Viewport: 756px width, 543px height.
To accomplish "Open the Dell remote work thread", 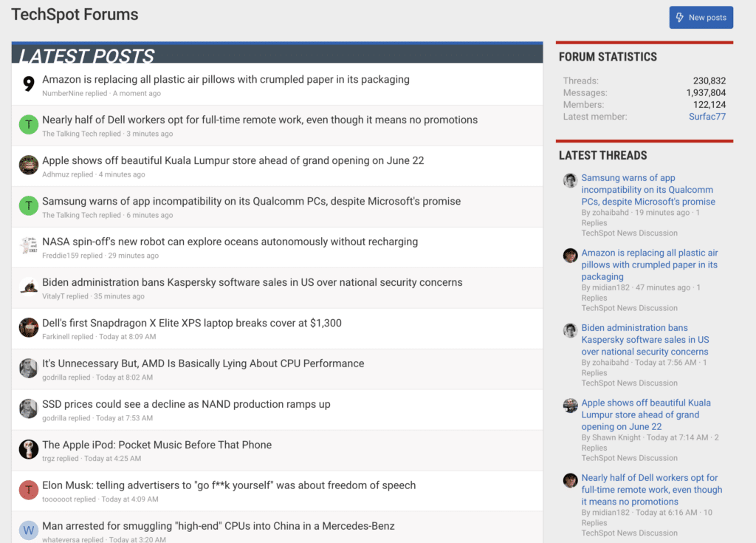I will pyautogui.click(x=260, y=119).
